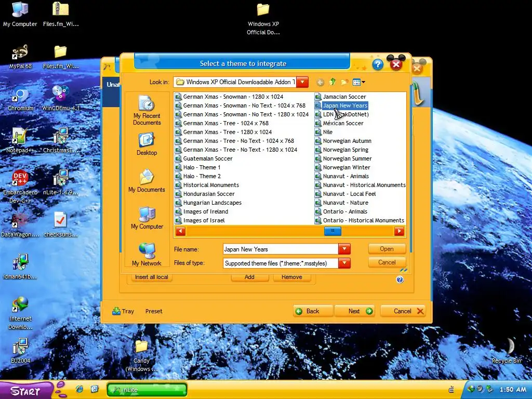Select Images of Ireland theme

202,211
